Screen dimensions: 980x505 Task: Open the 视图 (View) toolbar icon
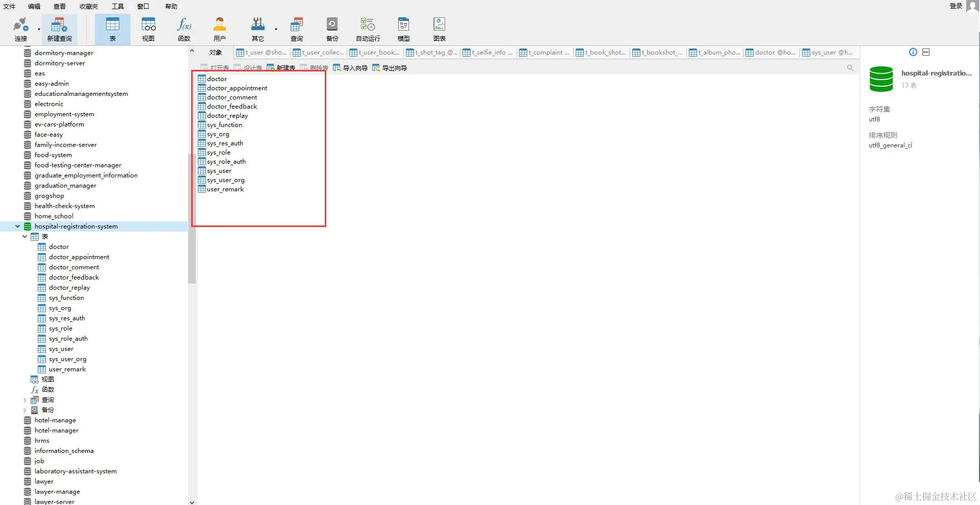(x=148, y=29)
